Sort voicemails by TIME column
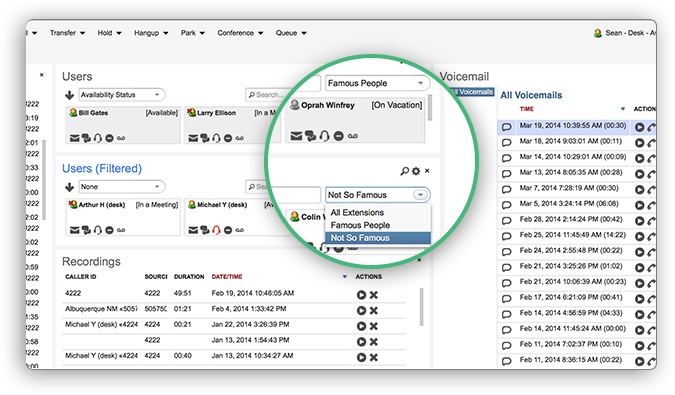This screenshot has width=675, height=395. [526, 109]
